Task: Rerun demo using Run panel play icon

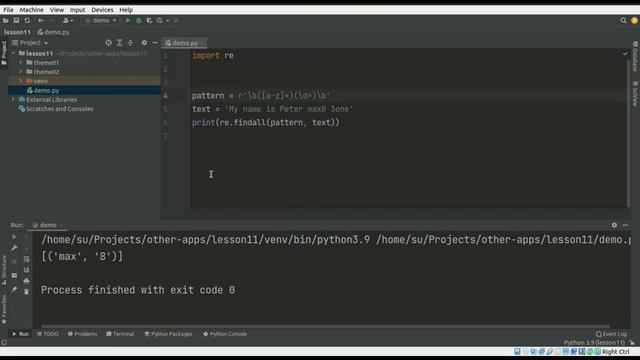Action: pyautogui.click(x=14, y=237)
